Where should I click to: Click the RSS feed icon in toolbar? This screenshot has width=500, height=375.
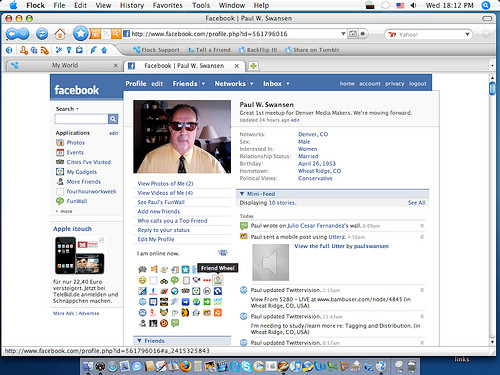tap(45, 50)
